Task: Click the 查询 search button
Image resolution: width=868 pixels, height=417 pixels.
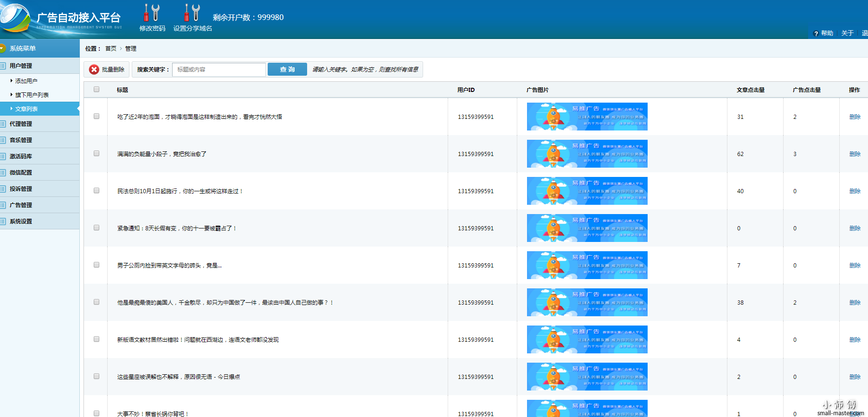Action: point(287,69)
